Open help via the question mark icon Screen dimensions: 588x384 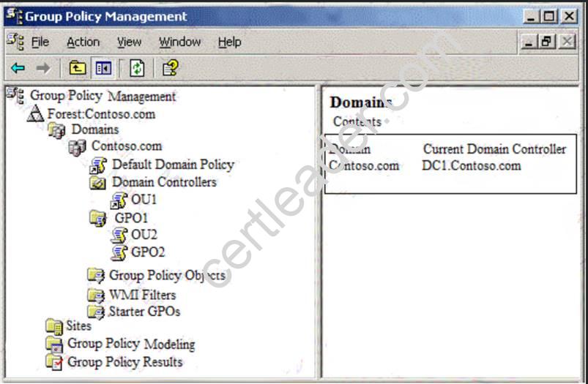(x=171, y=68)
